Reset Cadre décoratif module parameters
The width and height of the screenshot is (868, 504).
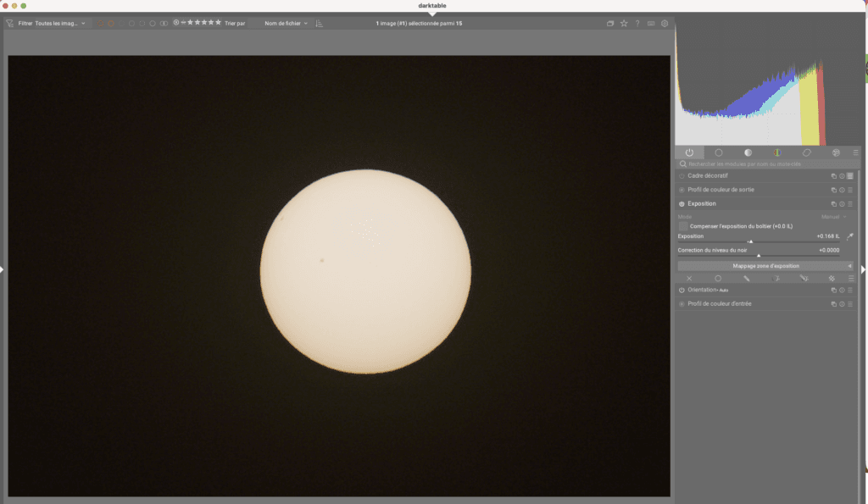click(842, 176)
